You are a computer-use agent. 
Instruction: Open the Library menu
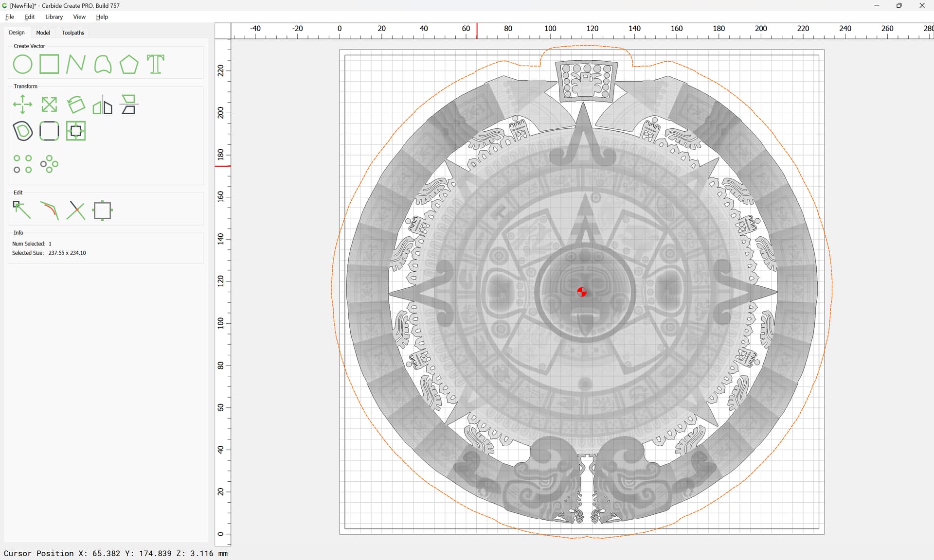[x=54, y=17]
